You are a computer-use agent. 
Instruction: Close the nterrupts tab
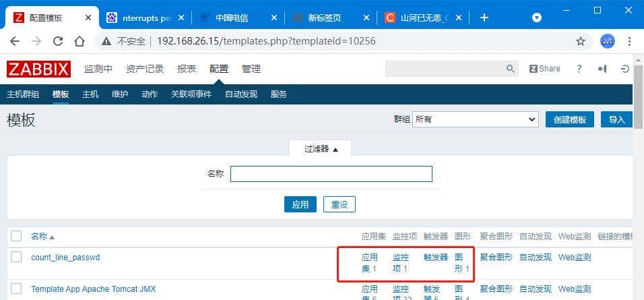(181, 18)
